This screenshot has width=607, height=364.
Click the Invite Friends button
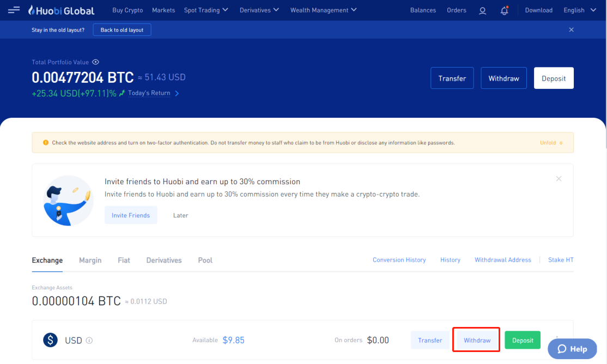coord(131,215)
